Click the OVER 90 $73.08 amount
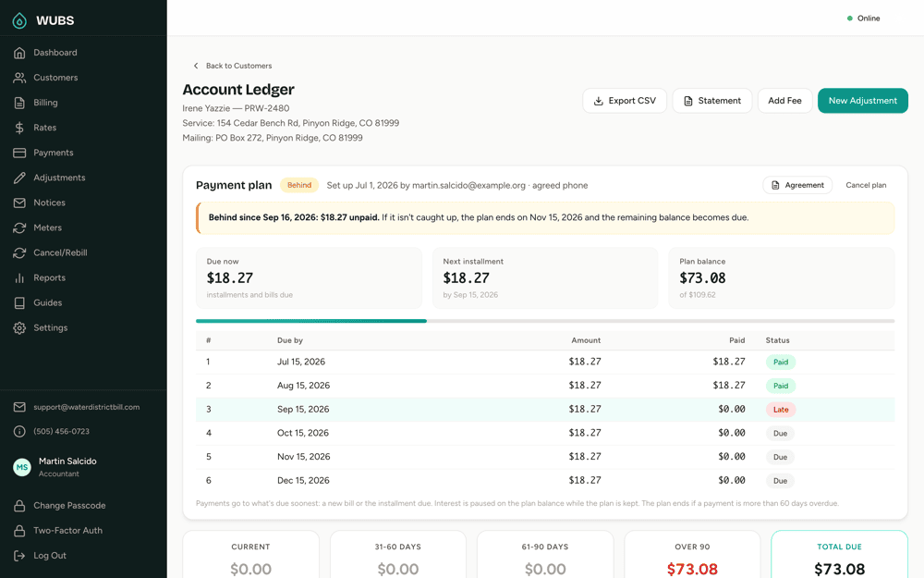Viewport: 924px width, 578px height. click(692, 569)
